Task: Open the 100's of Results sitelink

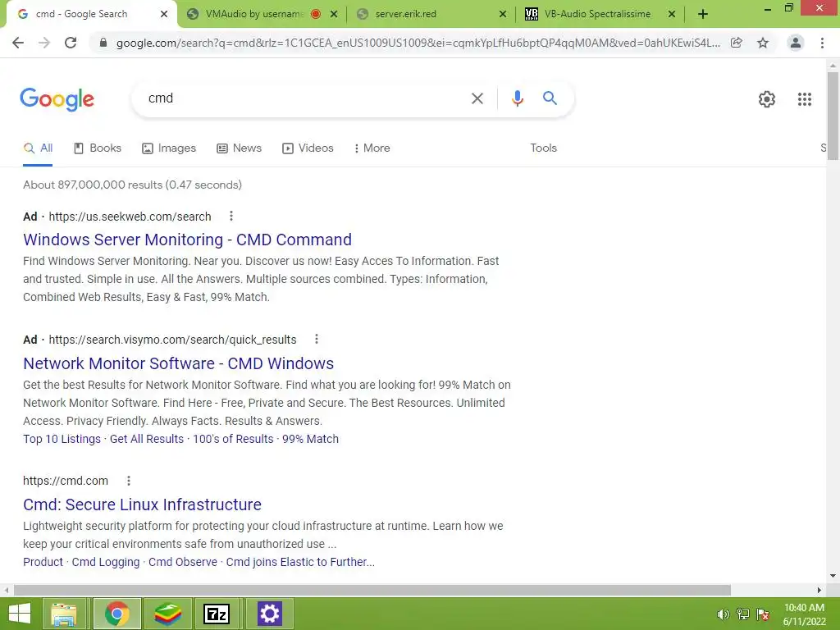Action: click(x=233, y=439)
